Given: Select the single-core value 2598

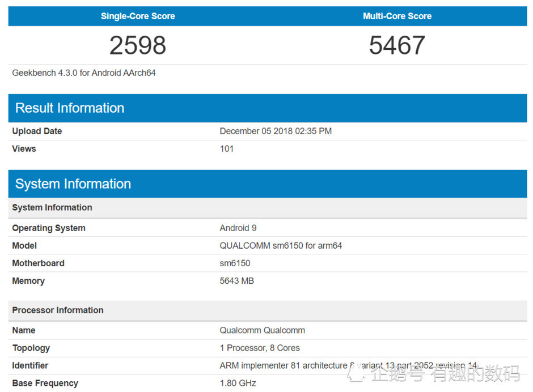Looking at the screenshot, I should 138,45.
